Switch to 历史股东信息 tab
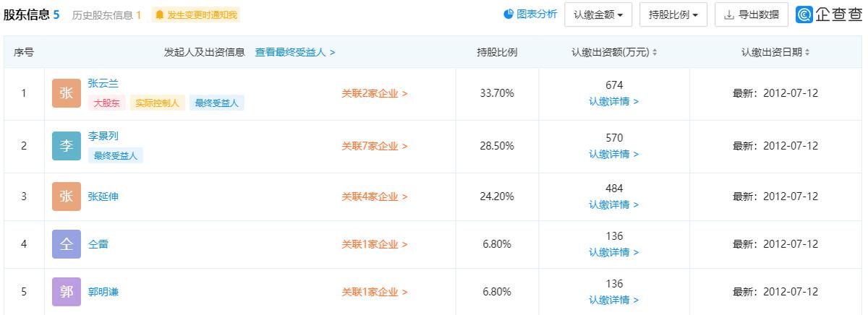 pos(106,15)
